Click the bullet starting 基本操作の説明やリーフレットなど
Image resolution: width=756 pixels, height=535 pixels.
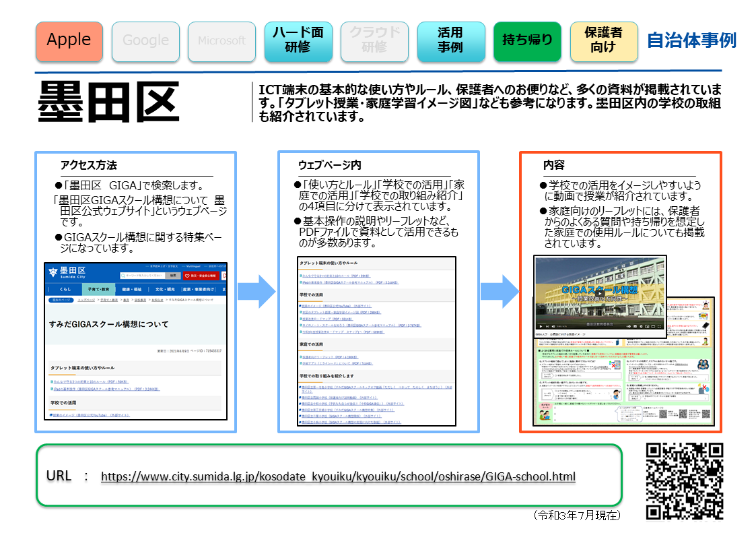376,232
